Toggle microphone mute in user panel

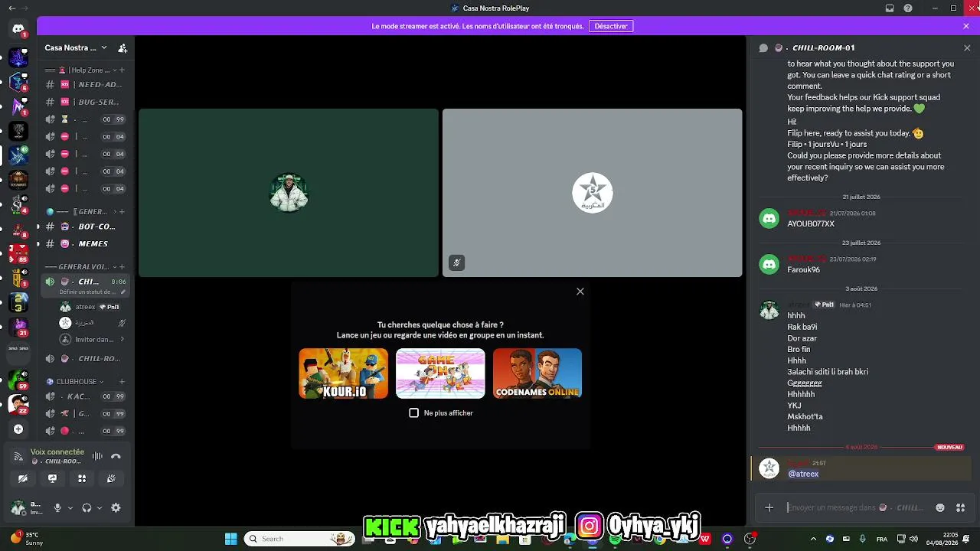[57, 507]
